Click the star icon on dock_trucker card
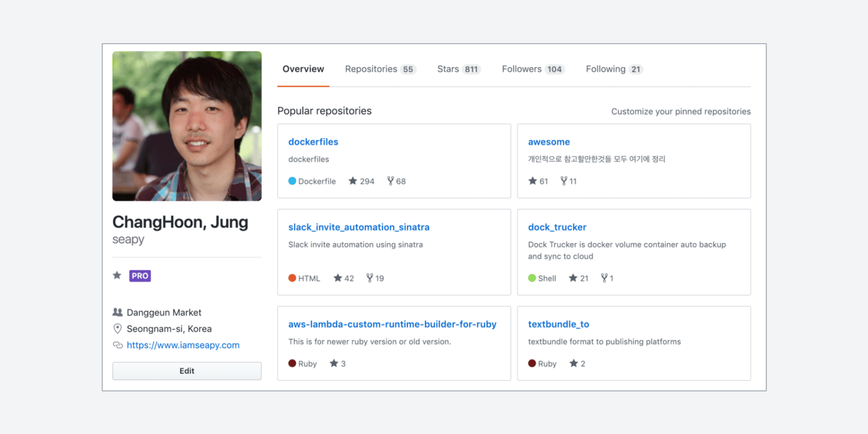 [x=573, y=278]
